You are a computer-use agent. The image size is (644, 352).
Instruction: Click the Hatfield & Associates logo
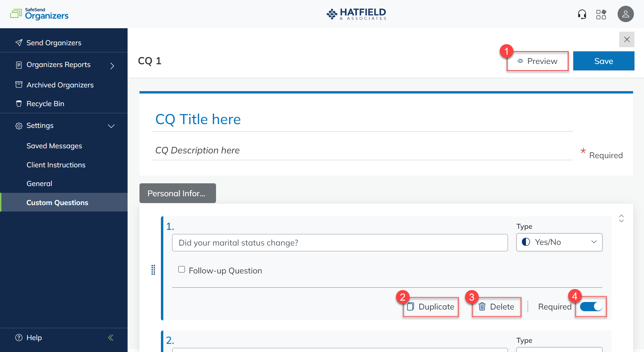pos(356,14)
